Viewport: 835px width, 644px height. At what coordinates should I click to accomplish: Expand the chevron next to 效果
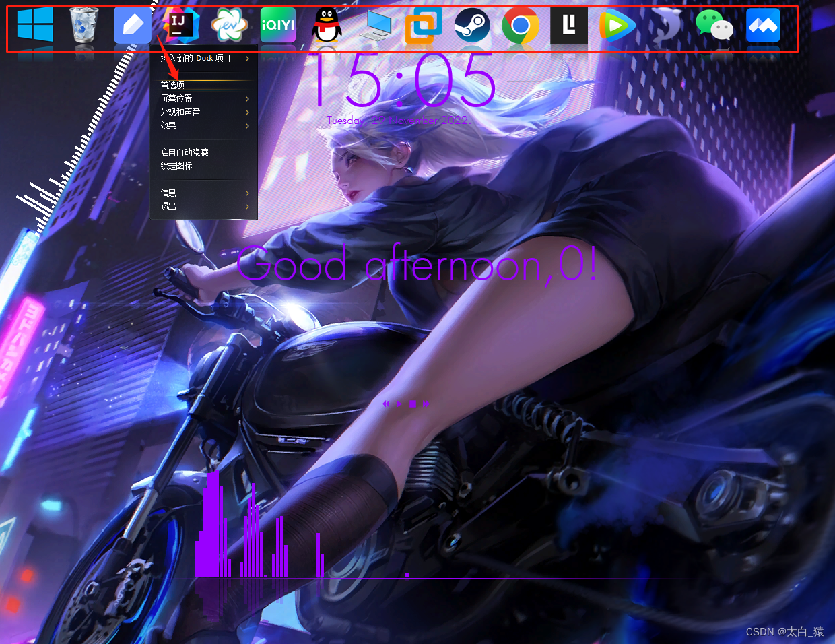247,126
